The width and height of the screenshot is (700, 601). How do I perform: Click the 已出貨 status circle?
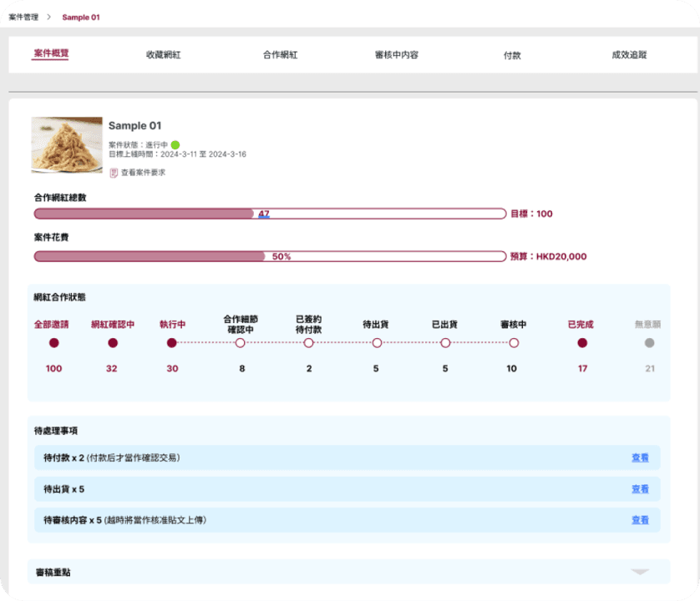tap(445, 343)
